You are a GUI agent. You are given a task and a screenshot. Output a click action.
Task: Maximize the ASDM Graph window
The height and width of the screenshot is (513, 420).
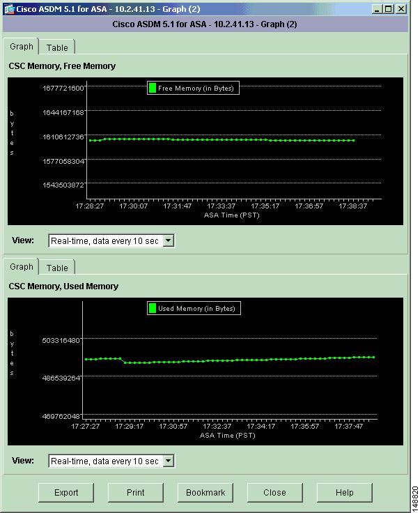[x=388, y=9]
